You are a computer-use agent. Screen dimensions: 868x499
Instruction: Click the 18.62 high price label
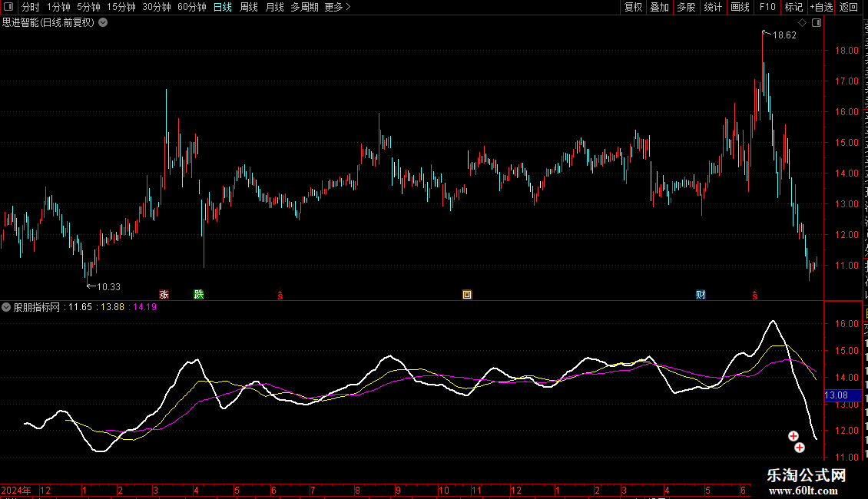tap(784, 35)
